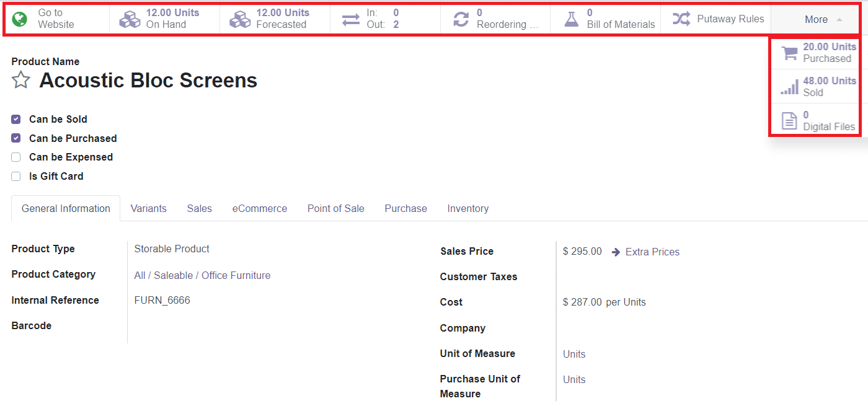
Task: View Reordering Rules via refresh icon
Action: (460, 19)
